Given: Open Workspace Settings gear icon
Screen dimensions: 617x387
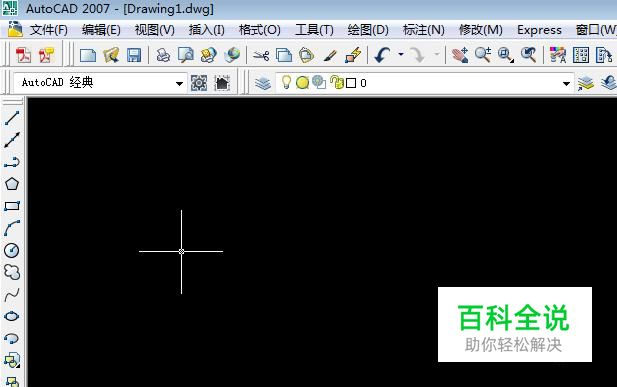Looking at the screenshot, I should click(199, 83).
